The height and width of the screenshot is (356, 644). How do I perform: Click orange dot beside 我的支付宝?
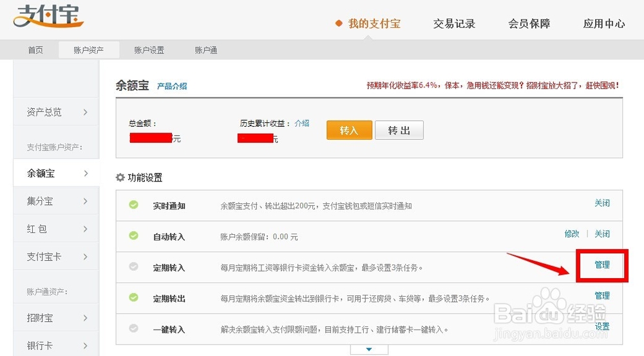(339, 23)
